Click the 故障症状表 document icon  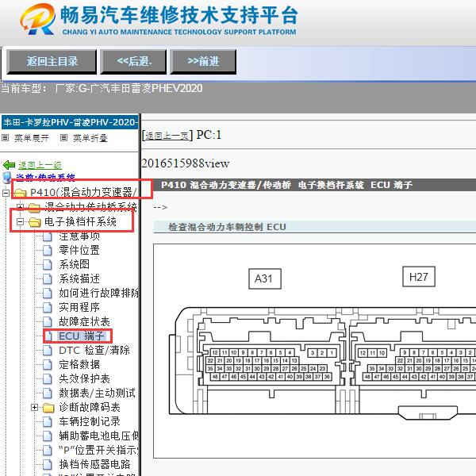click(48, 321)
